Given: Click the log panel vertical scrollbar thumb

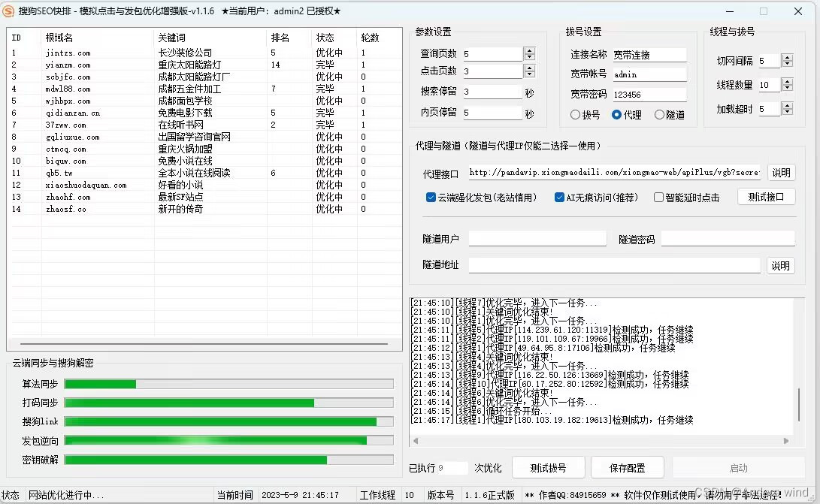Looking at the screenshot, I should click(798, 405).
